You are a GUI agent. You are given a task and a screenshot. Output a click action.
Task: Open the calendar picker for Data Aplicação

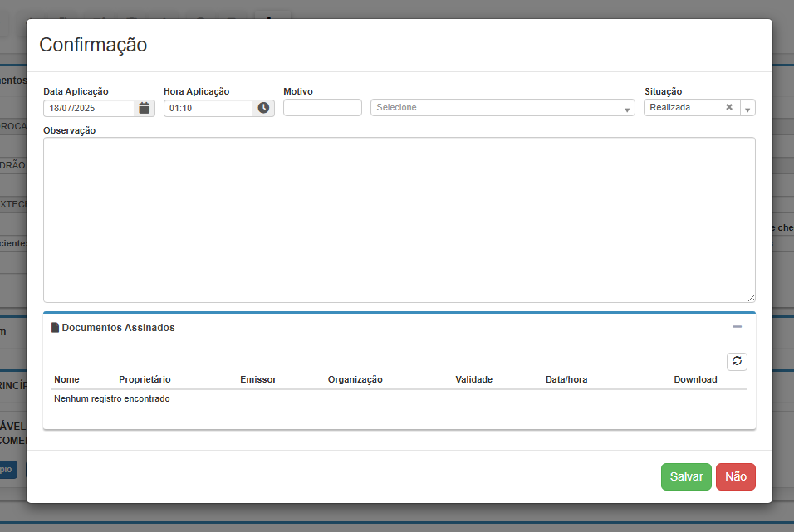tap(145, 108)
